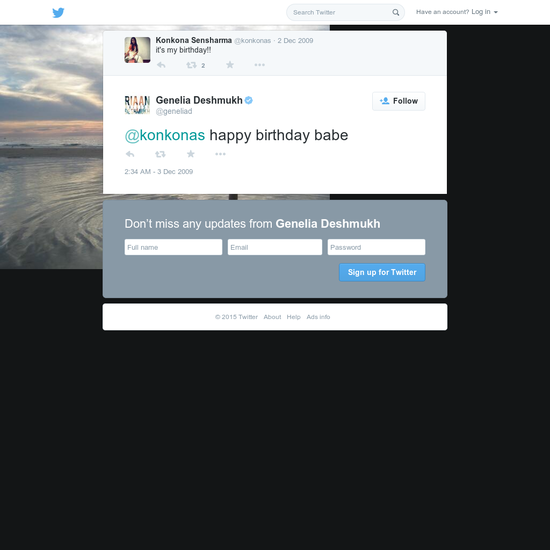This screenshot has width=550, height=550.
Task: Click the Email input field
Action: point(275,247)
